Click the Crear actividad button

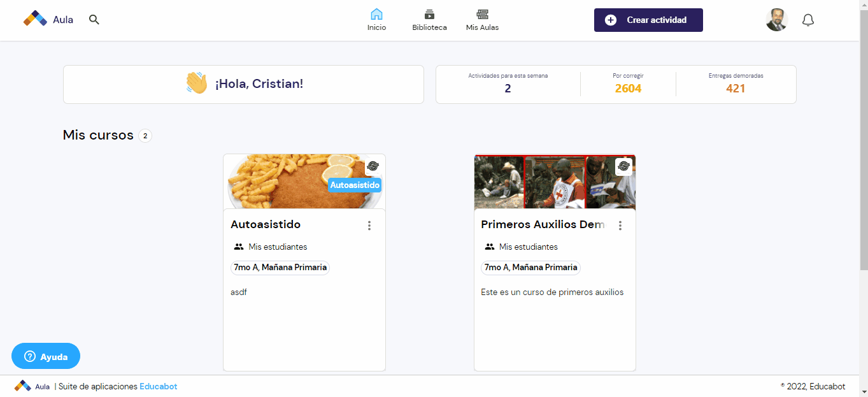648,20
